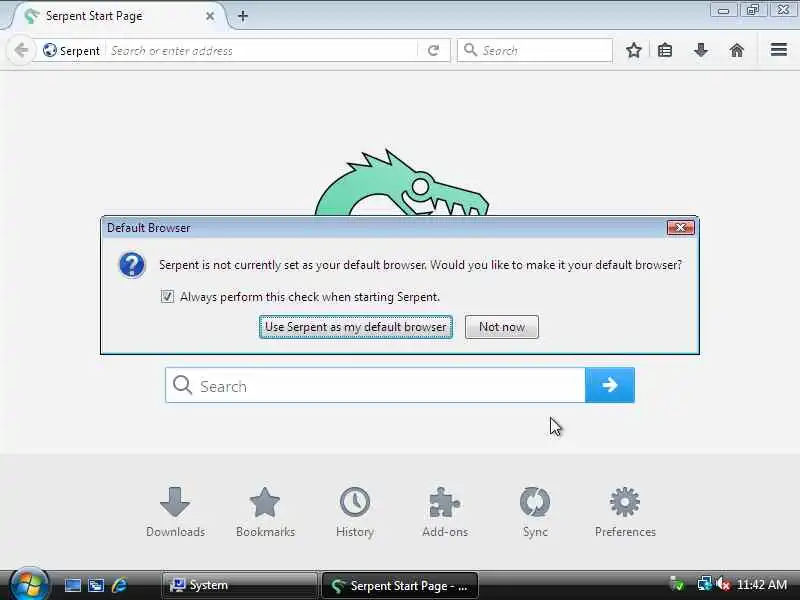Screen dimensions: 800x600
Task: Open Sync from start page
Action: pos(535,512)
